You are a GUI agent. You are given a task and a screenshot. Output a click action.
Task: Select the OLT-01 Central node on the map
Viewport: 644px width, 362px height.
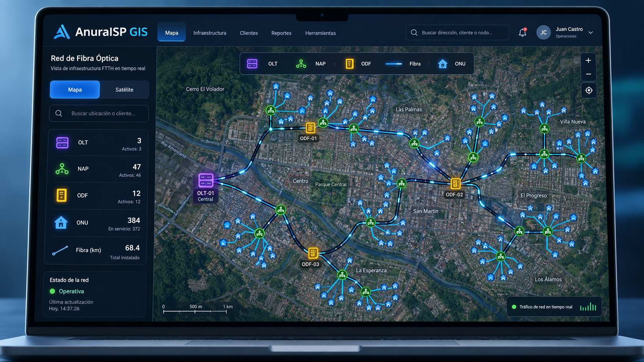pos(206,180)
